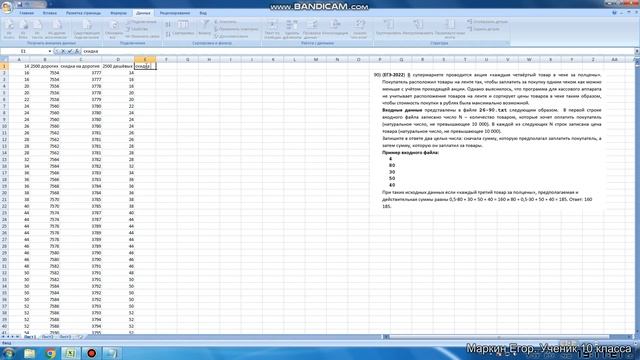
Task: Switch to sheet Лист2
Action: (x=47, y=337)
